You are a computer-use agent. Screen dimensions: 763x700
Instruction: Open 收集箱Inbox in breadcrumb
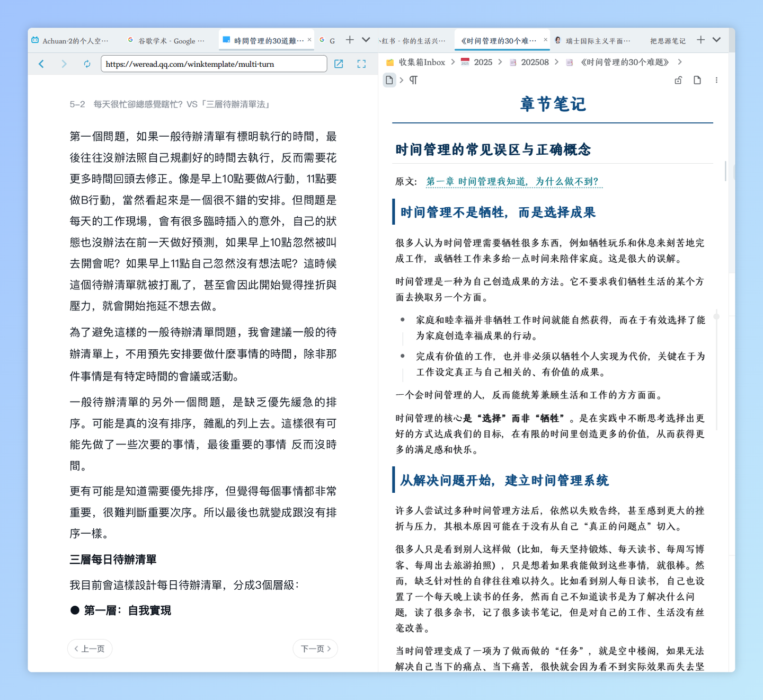[x=422, y=63]
